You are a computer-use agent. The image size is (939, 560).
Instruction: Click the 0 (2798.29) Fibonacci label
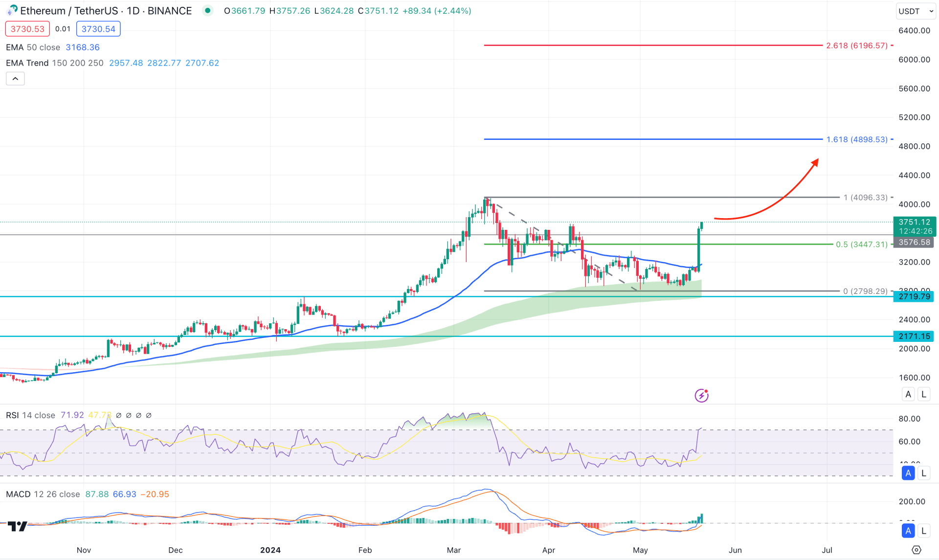(865, 291)
